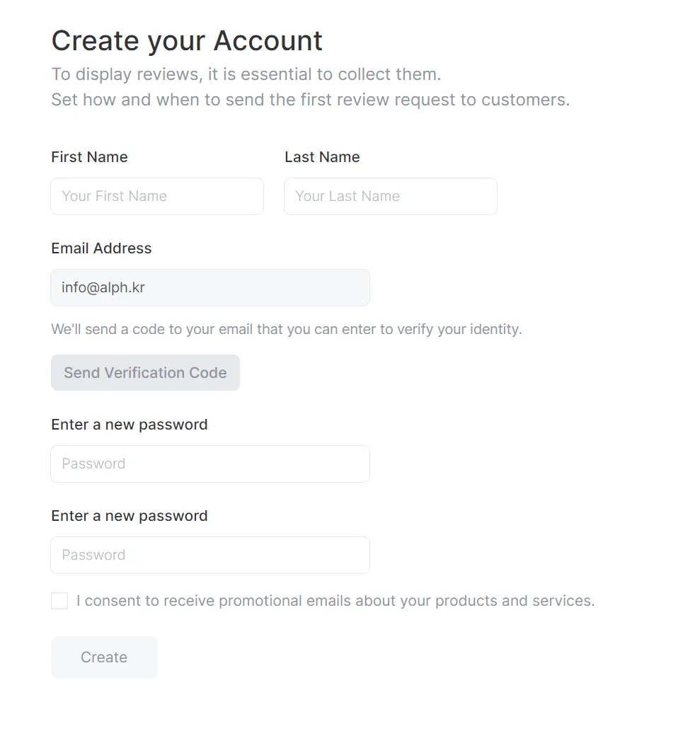Click the consent text about promotional emails

coord(335,601)
